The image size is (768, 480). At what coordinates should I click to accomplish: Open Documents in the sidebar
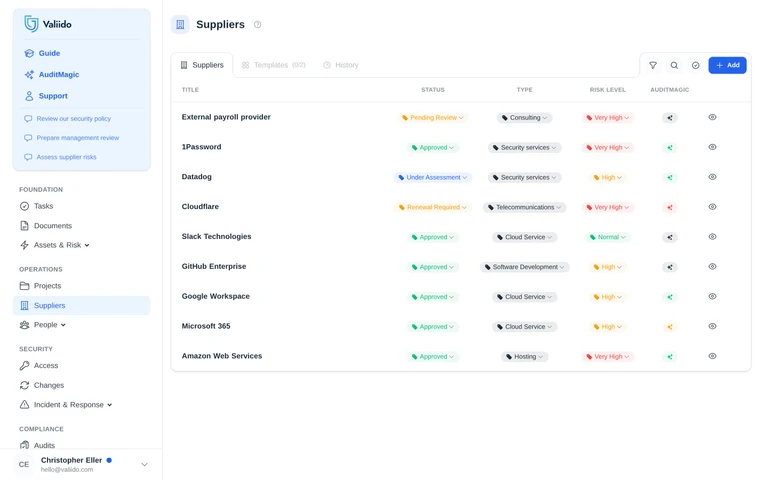[46, 226]
